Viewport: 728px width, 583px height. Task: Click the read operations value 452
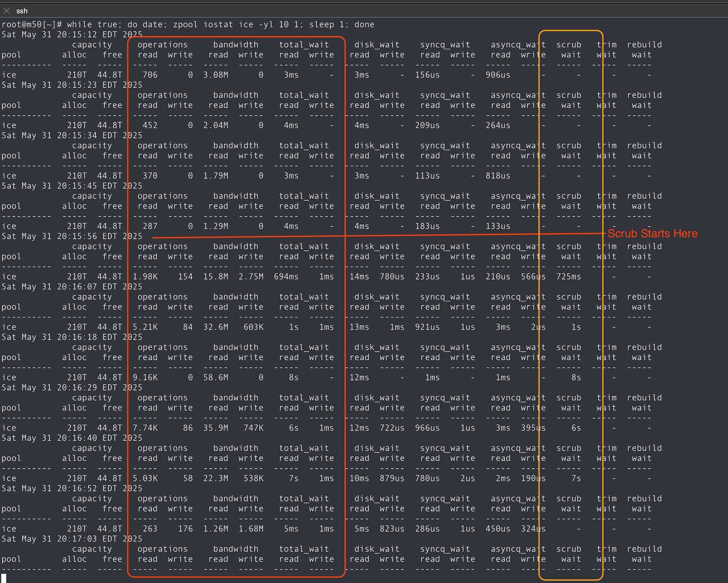click(x=150, y=125)
